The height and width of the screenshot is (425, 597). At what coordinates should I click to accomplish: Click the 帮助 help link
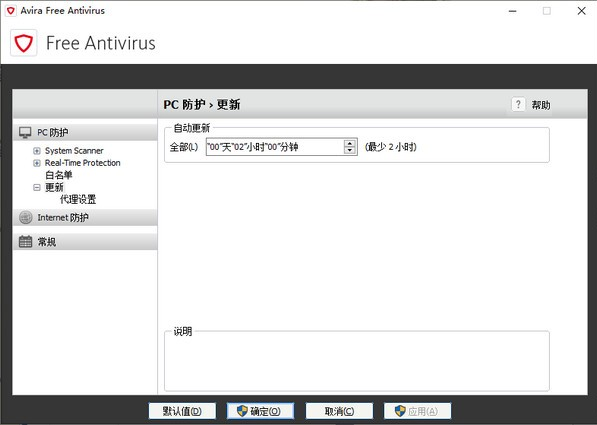coord(541,105)
